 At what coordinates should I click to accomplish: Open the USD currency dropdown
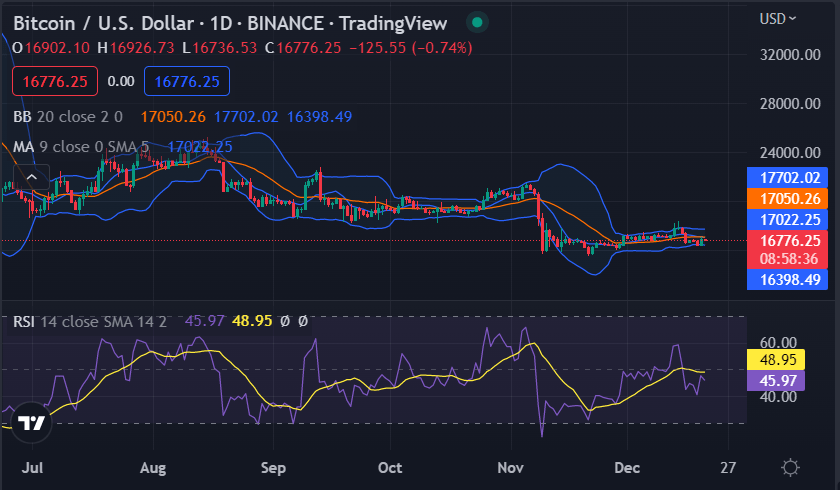(778, 19)
